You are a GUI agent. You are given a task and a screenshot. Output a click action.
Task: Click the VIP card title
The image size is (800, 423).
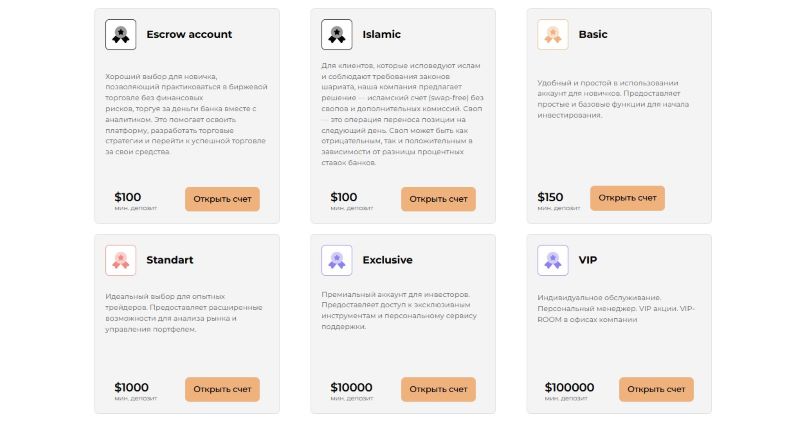point(589,260)
